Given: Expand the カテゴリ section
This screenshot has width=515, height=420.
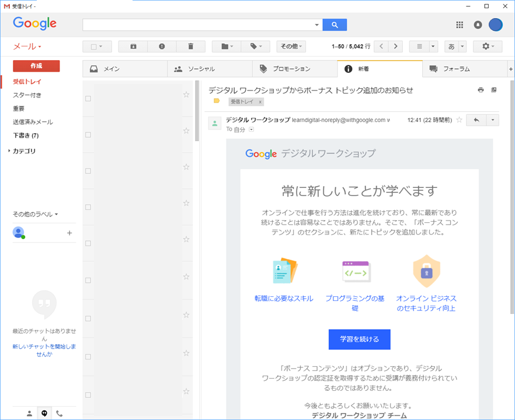Looking at the screenshot, I should pyautogui.click(x=9, y=151).
